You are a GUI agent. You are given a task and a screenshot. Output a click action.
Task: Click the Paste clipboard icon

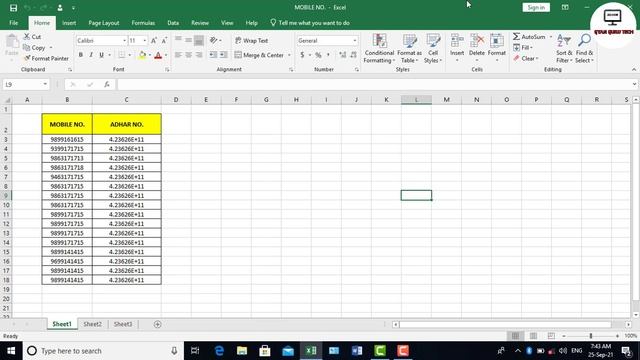tap(12, 42)
